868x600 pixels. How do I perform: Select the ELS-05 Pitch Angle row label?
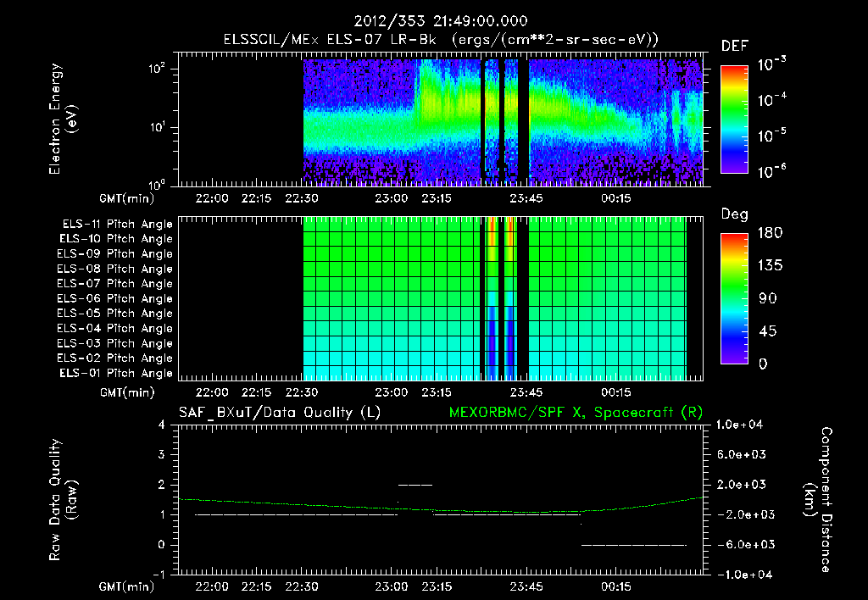[115, 314]
